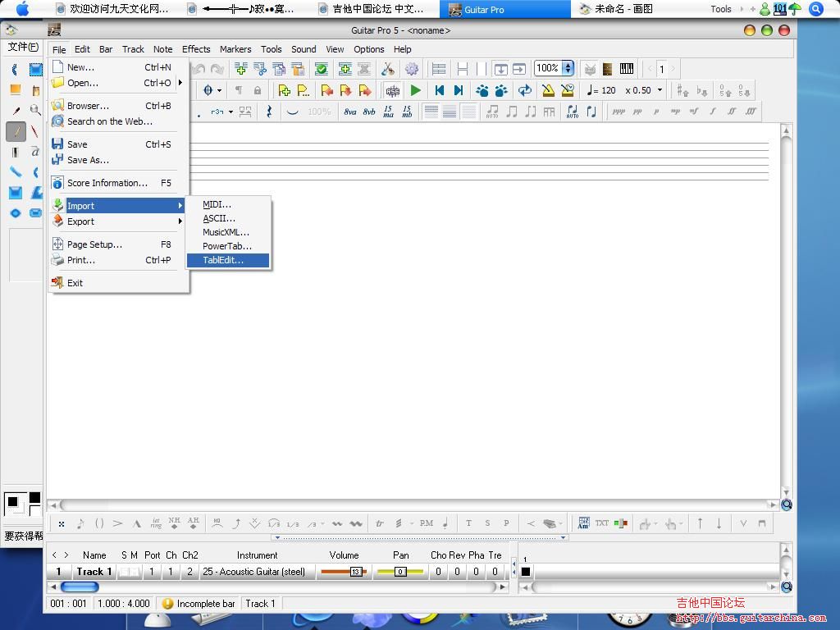
Task: Click the TXT text insert icon
Action: coord(601,523)
